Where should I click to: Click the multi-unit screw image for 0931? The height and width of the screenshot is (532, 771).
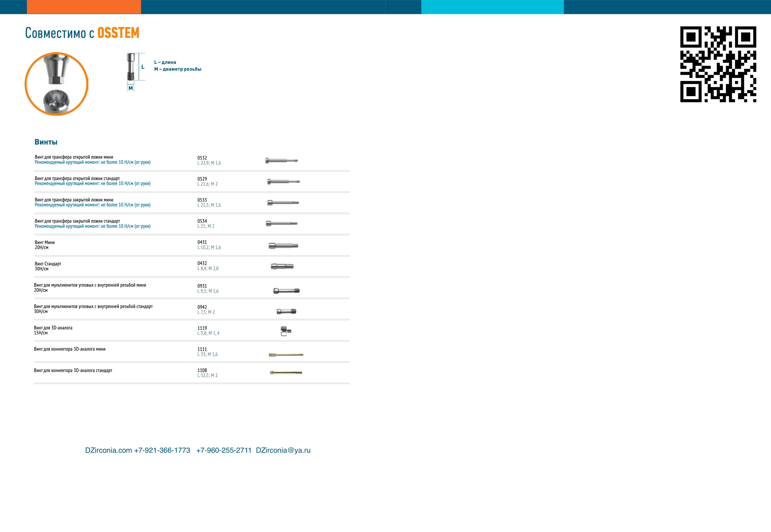286,291
